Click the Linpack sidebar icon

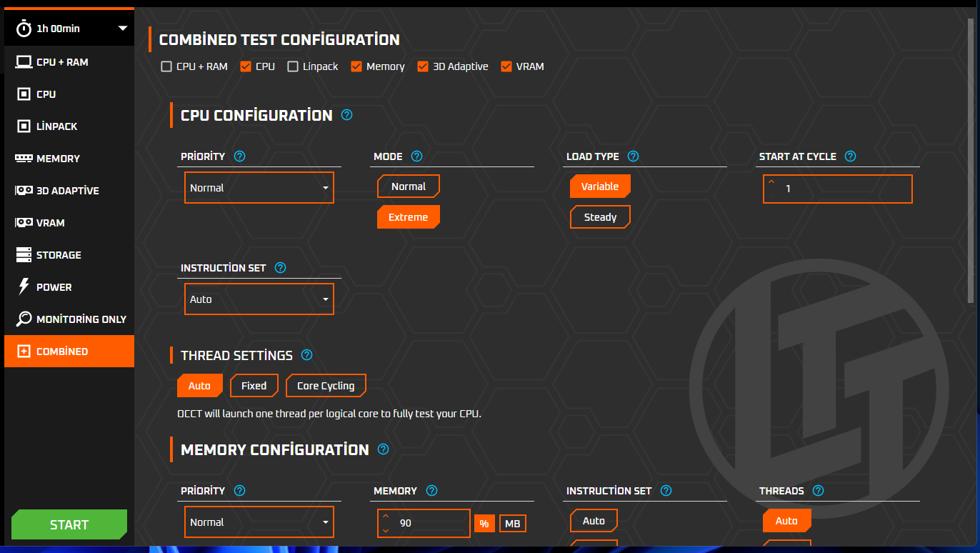pos(24,126)
